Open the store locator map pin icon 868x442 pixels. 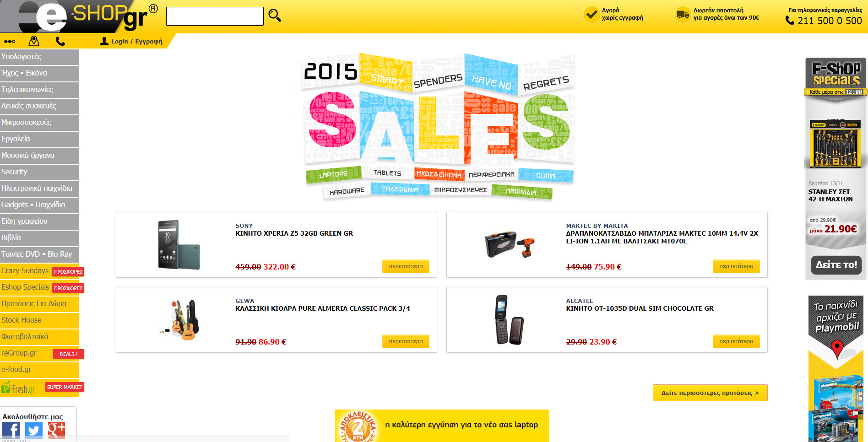coord(34,41)
